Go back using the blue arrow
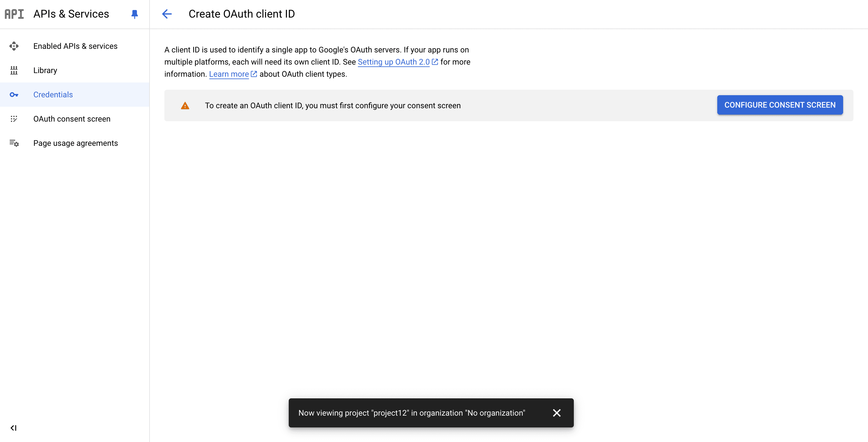This screenshot has width=868, height=442. point(167,14)
